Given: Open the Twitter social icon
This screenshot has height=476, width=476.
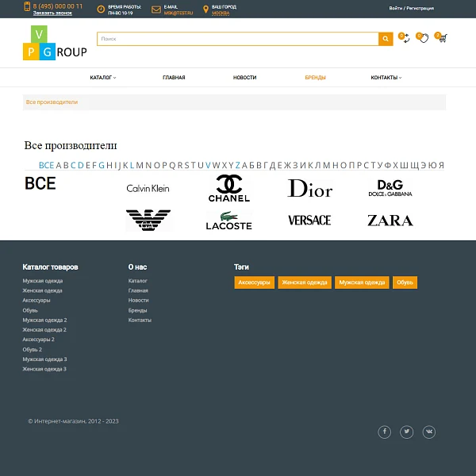Looking at the screenshot, I should coord(406,432).
